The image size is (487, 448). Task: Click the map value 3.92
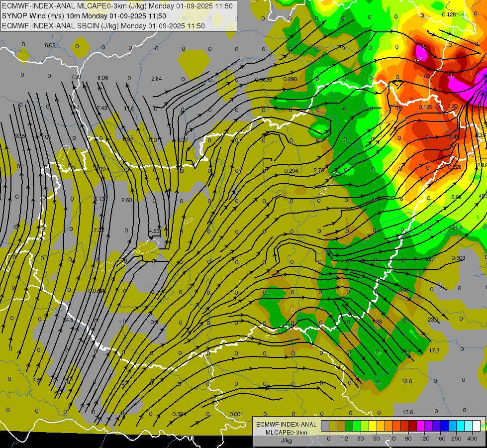pyautogui.click(x=404, y=290)
